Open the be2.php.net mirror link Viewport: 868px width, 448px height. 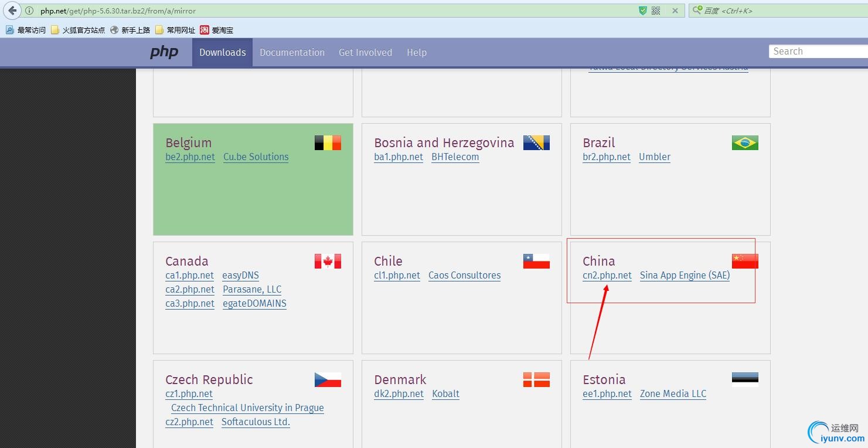click(190, 157)
